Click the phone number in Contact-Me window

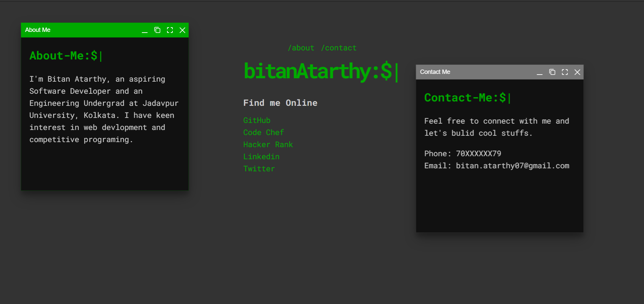pyautogui.click(x=463, y=154)
